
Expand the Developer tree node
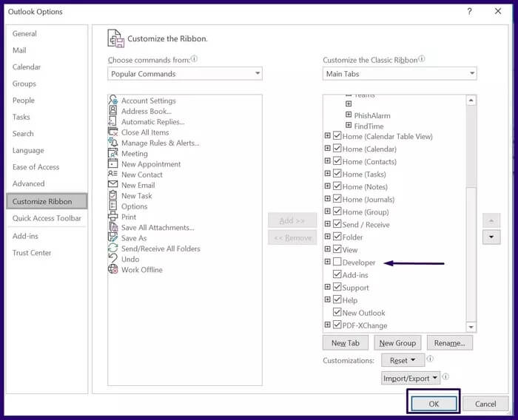(327, 262)
